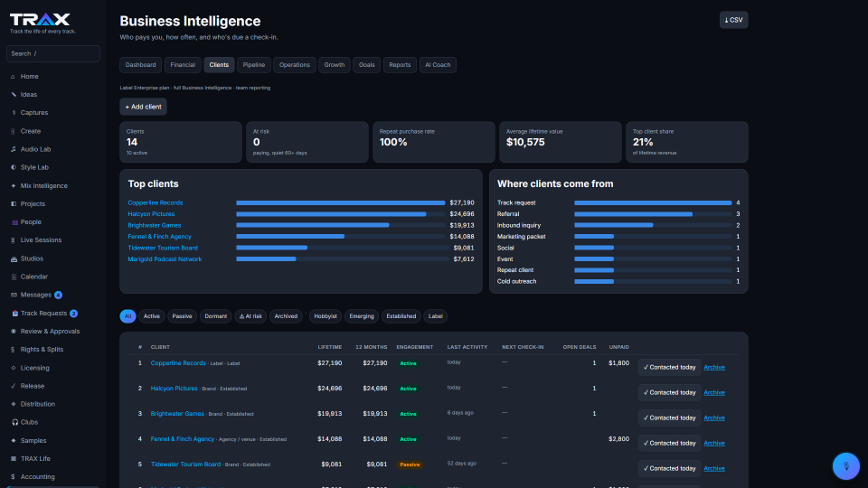Filter the client list by Dormant

[x=216, y=316]
